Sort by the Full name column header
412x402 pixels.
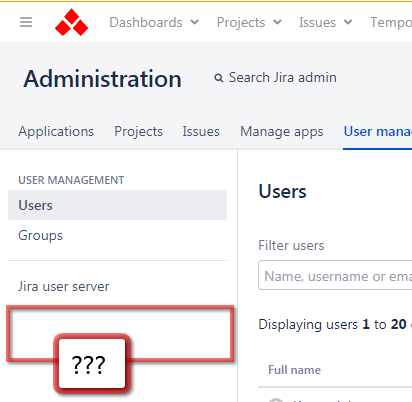pyautogui.click(x=295, y=370)
